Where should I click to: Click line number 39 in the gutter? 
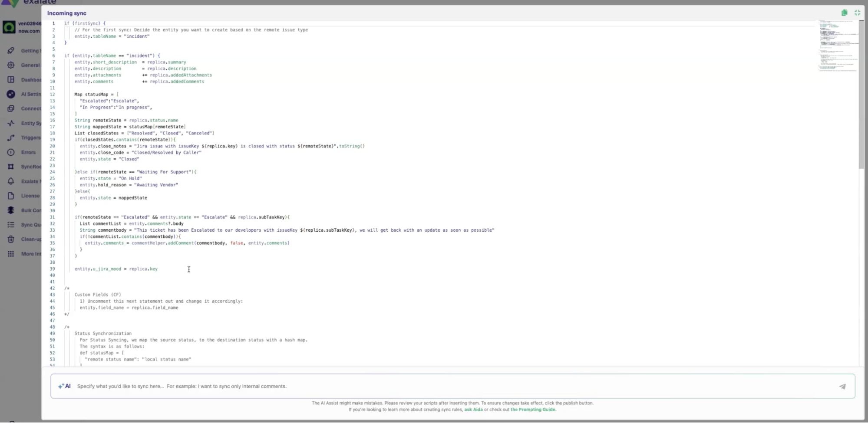click(x=52, y=269)
